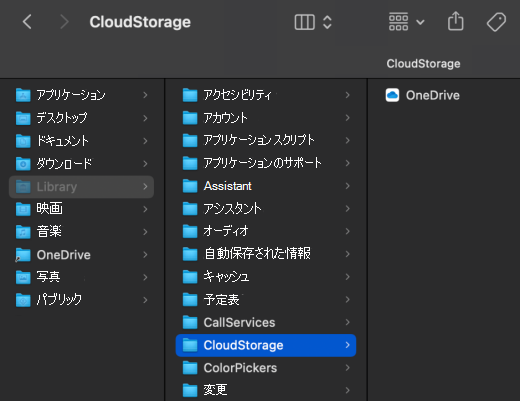Screen dimensions: 520x401
Task: Select the 予定表 folder name
Action: pos(222,299)
